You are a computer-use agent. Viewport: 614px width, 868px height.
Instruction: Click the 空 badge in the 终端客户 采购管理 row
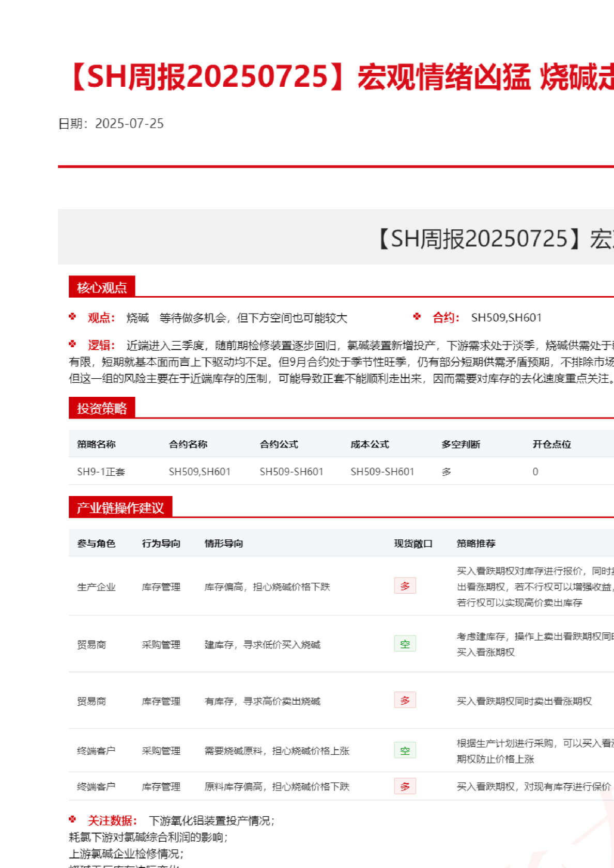coord(405,750)
